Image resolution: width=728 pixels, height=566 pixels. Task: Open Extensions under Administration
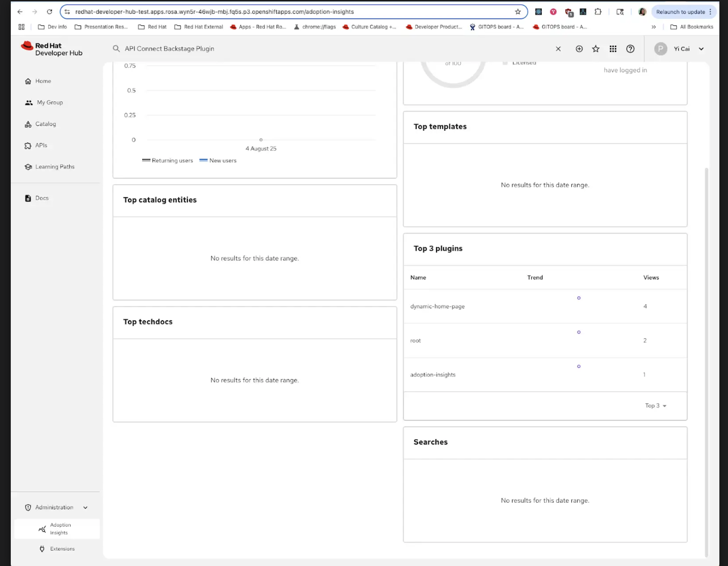click(x=62, y=549)
